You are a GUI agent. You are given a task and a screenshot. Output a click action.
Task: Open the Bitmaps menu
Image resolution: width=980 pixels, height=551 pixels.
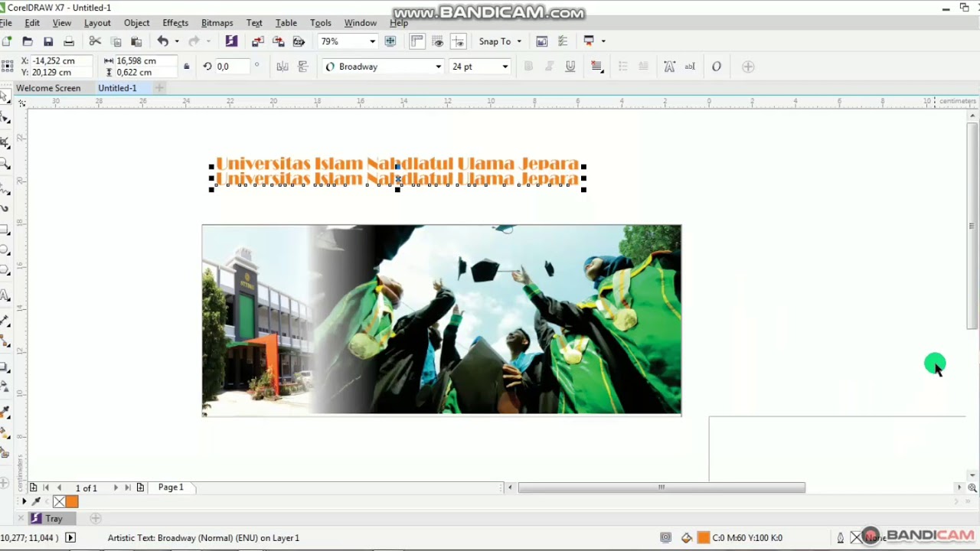pos(217,23)
